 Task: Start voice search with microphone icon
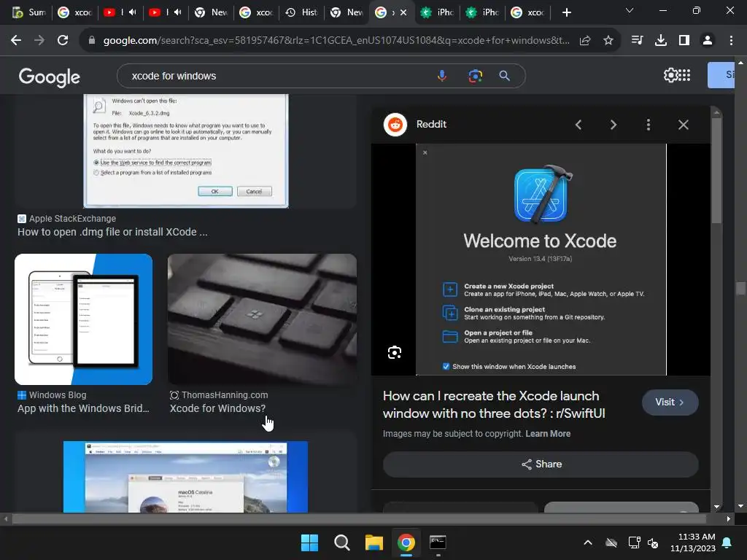tap(442, 76)
